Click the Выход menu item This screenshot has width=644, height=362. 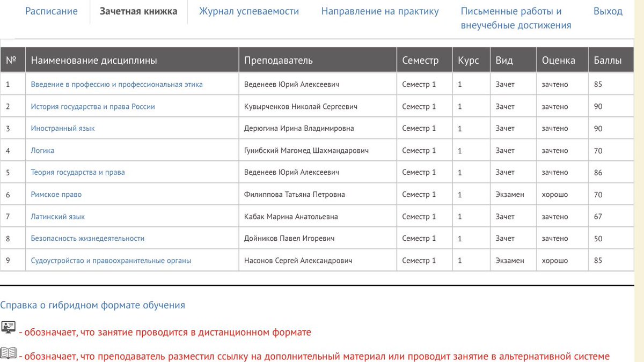pos(608,11)
